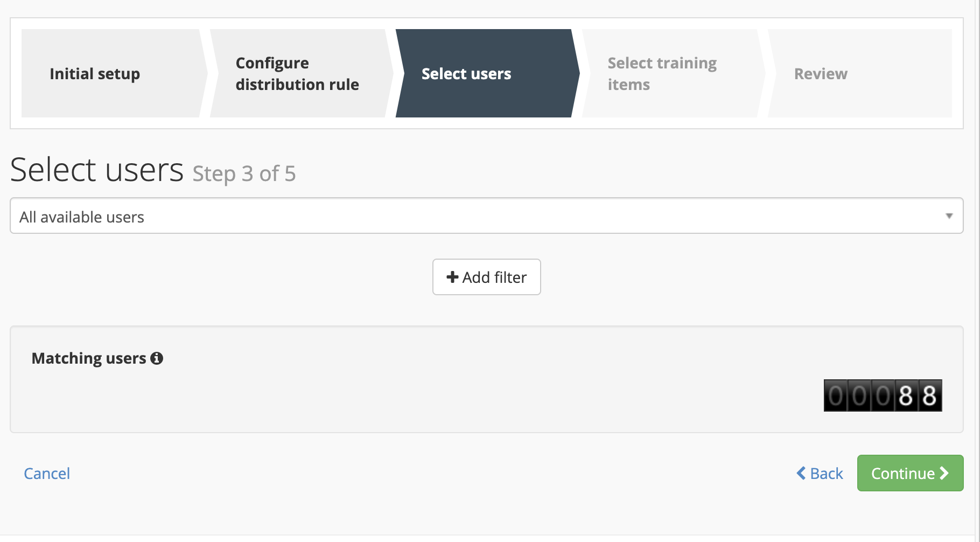The width and height of the screenshot is (980, 542).
Task: Click the left chevron beside Back
Action: 801,473
